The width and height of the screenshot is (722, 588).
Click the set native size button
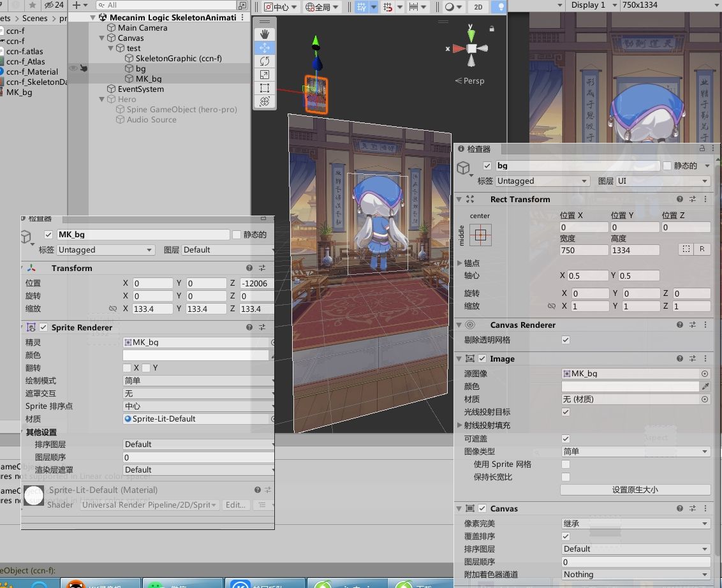coord(635,490)
